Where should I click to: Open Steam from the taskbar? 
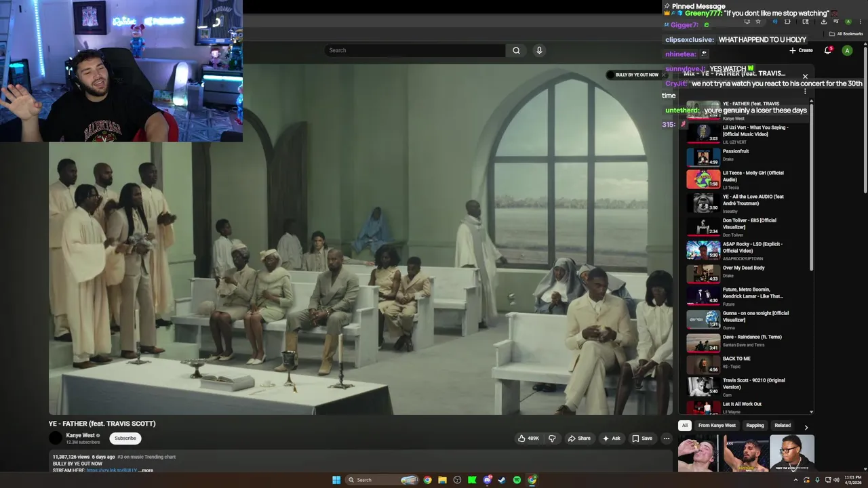502,480
